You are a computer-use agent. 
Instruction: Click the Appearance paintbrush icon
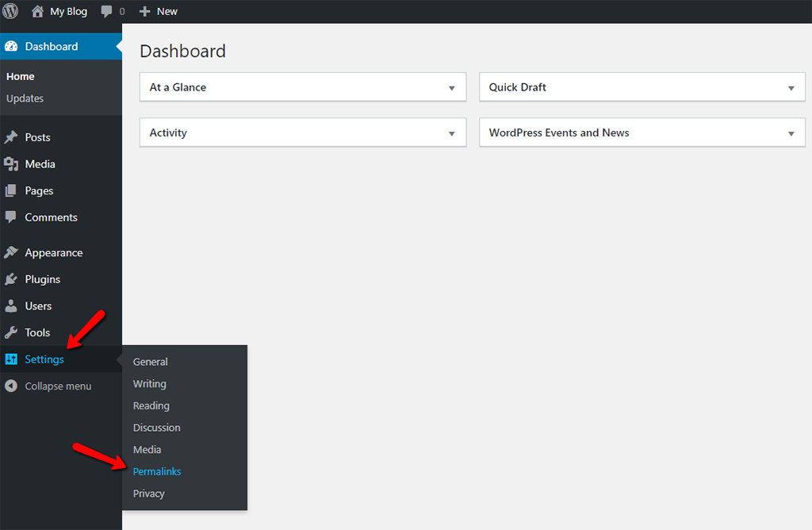13,252
